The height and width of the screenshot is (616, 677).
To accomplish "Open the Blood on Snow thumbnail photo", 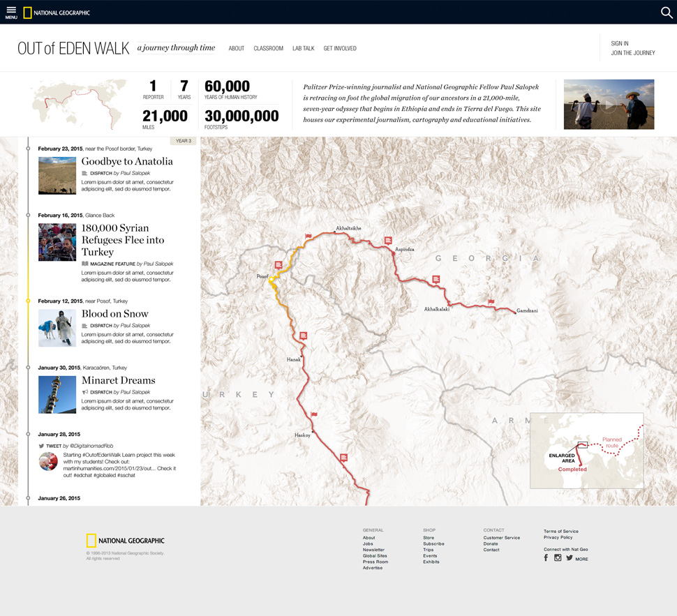I will tap(57, 328).
